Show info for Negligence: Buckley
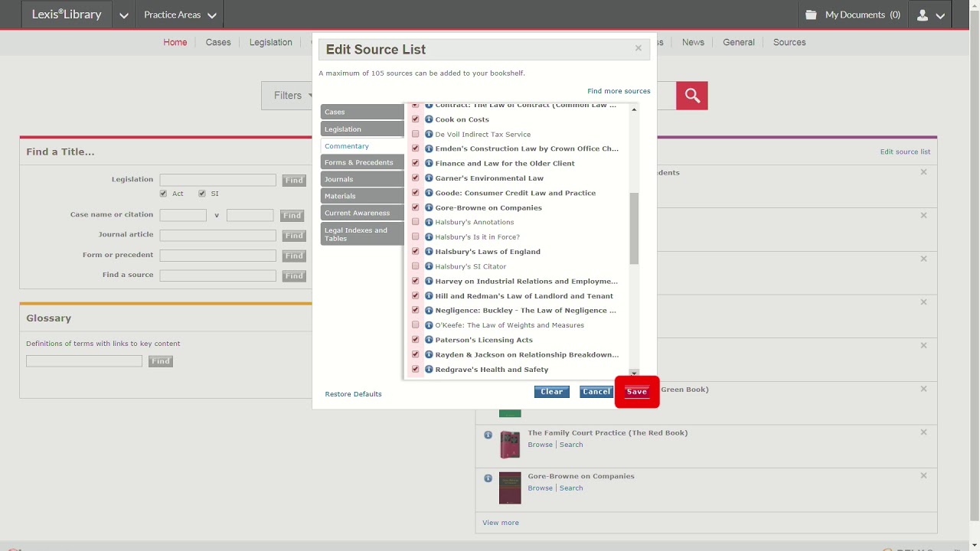980x551 pixels. pyautogui.click(x=429, y=310)
